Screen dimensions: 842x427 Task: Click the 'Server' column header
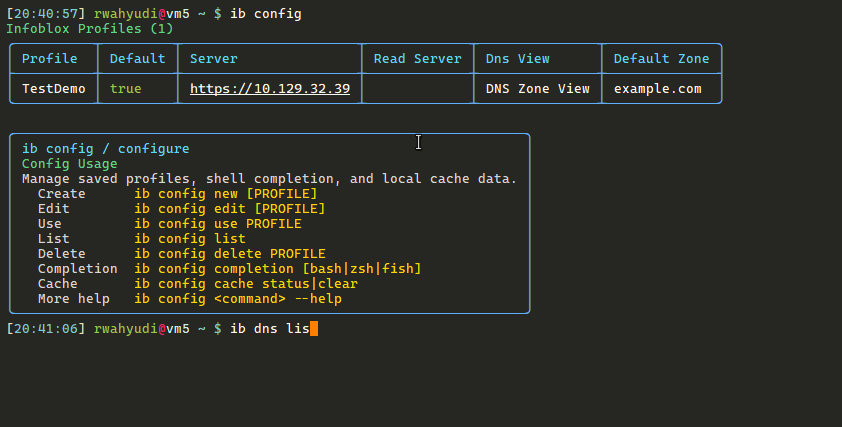tap(214, 59)
